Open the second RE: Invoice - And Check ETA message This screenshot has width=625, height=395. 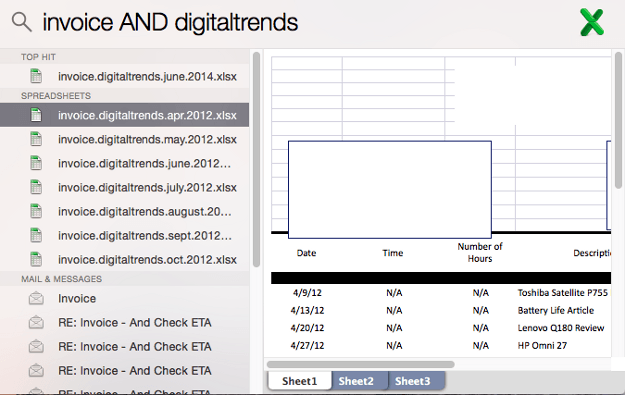coord(124,346)
